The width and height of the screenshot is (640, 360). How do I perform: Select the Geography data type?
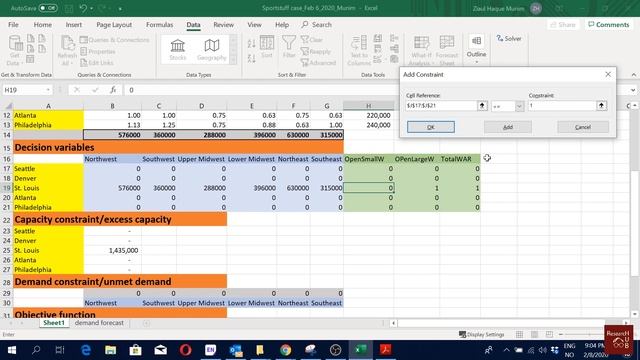point(211,50)
